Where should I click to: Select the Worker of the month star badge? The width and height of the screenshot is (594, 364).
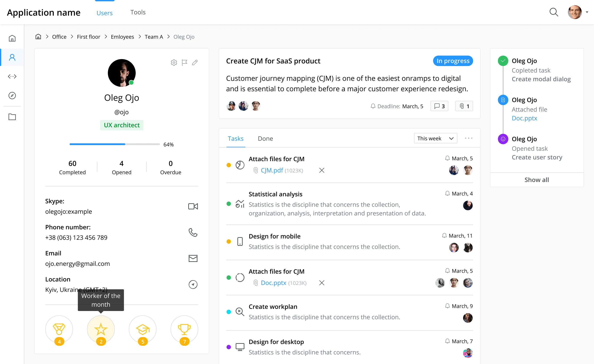101,329
